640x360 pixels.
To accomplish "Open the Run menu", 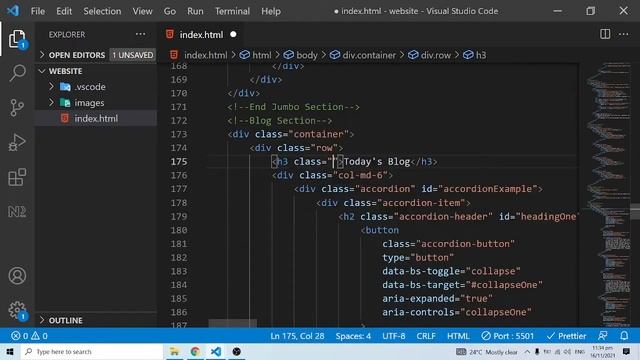I will click(195, 11).
